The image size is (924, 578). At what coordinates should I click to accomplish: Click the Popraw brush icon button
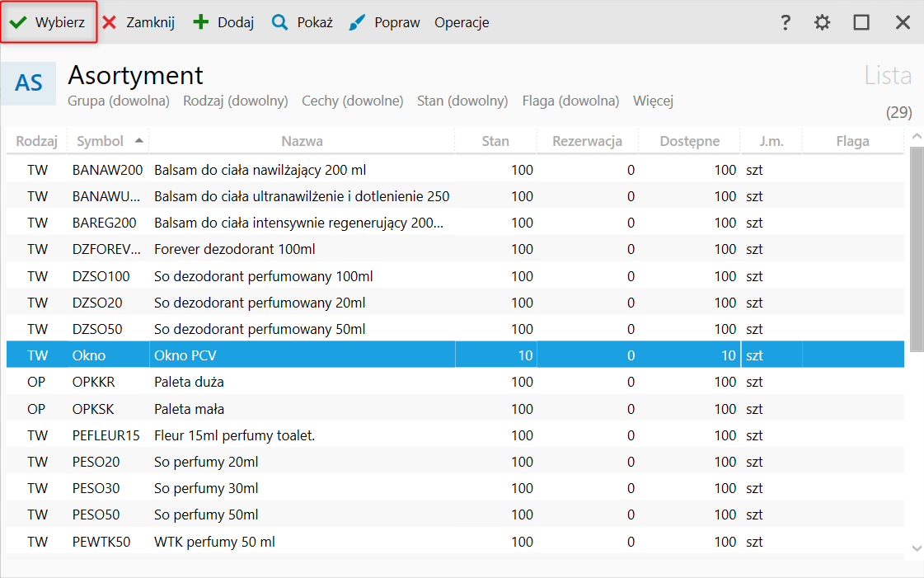[384, 22]
